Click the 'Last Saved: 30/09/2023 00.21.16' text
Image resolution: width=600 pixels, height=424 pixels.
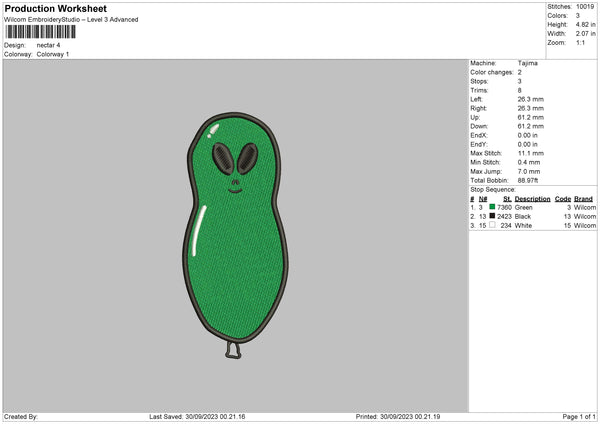tap(197, 417)
